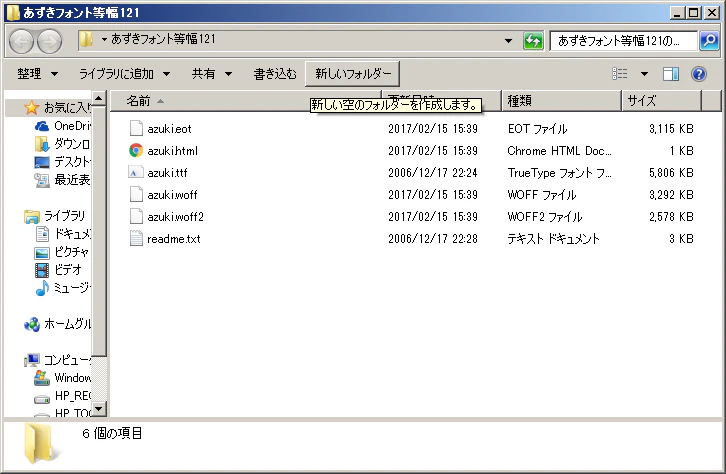Open the help question mark icon
The width and height of the screenshot is (726, 474).
699,74
